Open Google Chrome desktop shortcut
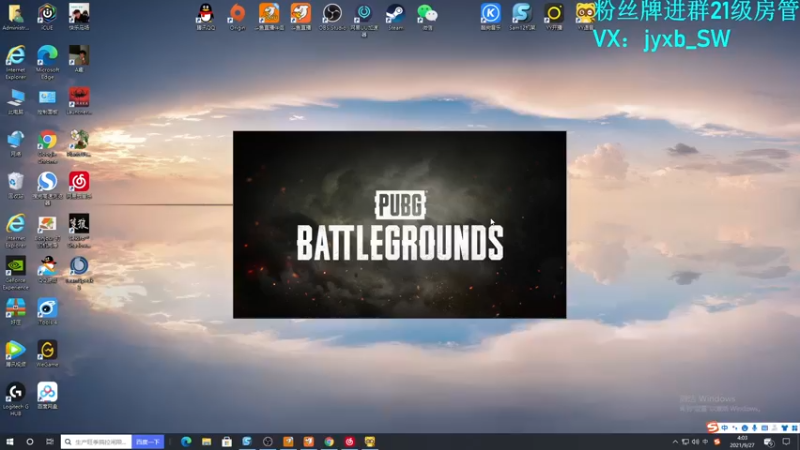Screen dimensions: 800x450 pyautogui.click(x=47, y=146)
